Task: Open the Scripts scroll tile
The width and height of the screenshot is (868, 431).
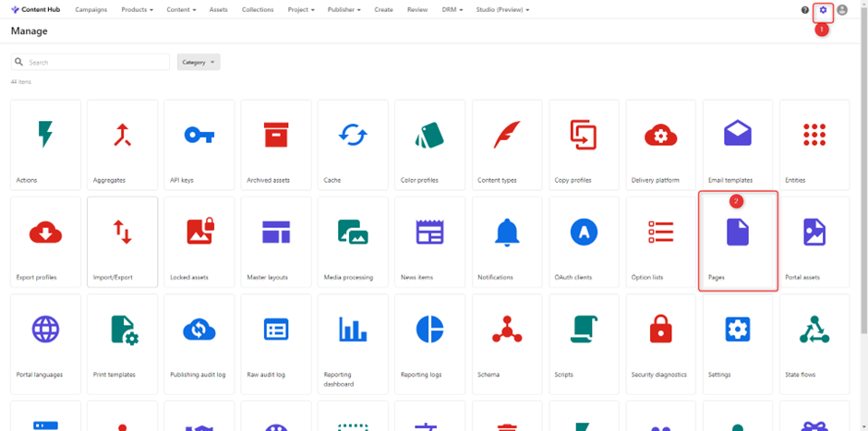Action: [584, 344]
